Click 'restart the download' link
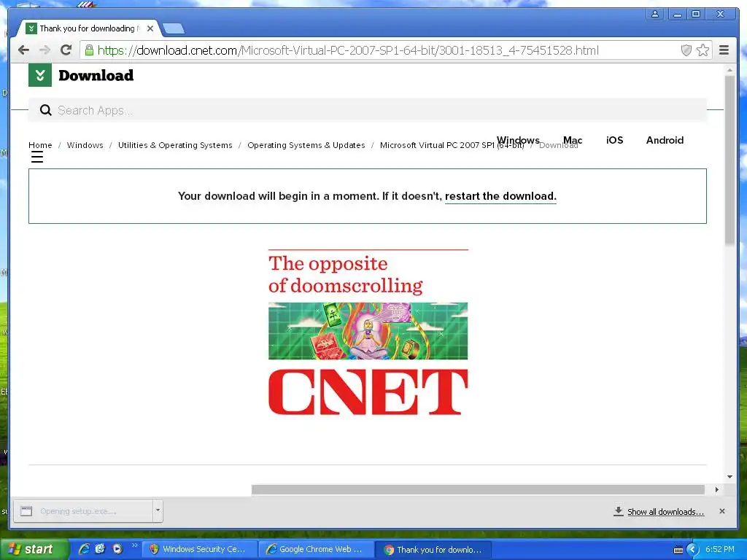This screenshot has width=747, height=560. 500,196
